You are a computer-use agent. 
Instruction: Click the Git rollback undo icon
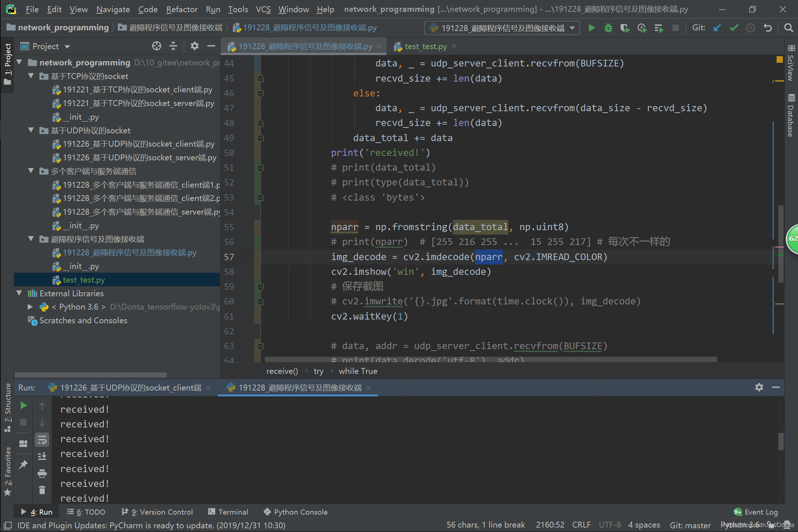pos(768,28)
